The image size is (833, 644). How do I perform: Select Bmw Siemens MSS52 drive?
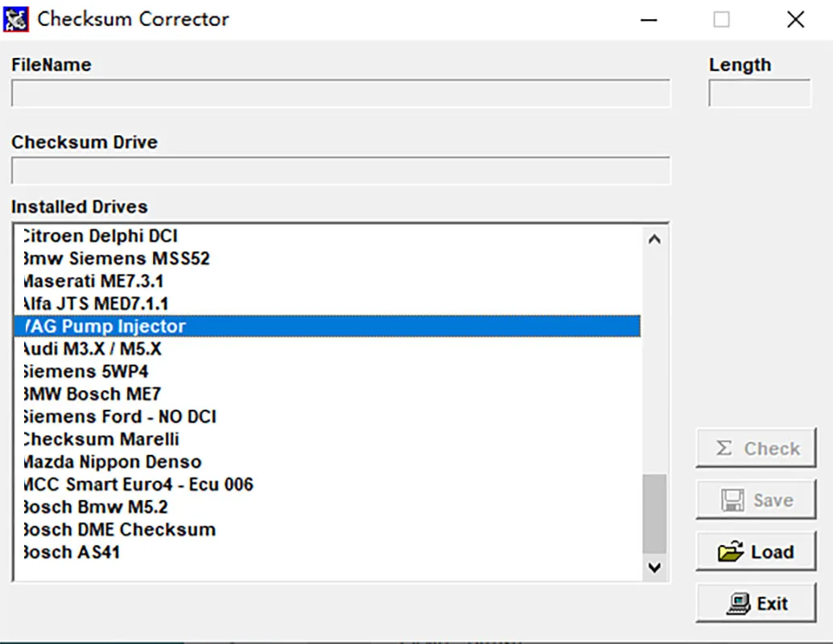click(328, 258)
